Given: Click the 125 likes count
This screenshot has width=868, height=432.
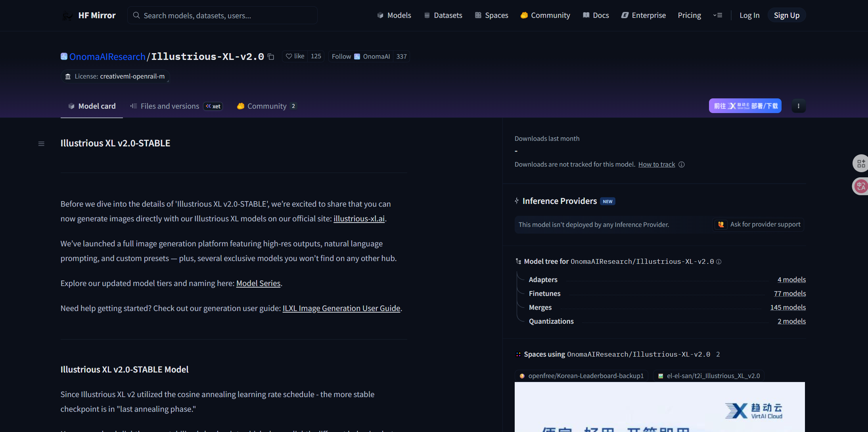Looking at the screenshot, I should [x=316, y=56].
